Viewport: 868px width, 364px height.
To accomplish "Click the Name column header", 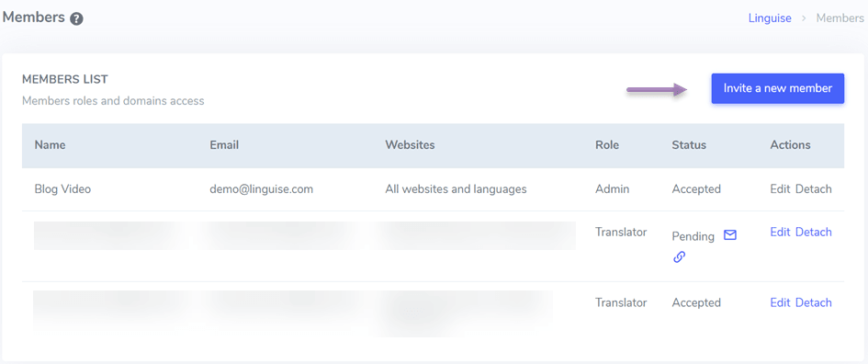I will pyautogui.click(x=50, y=145).
